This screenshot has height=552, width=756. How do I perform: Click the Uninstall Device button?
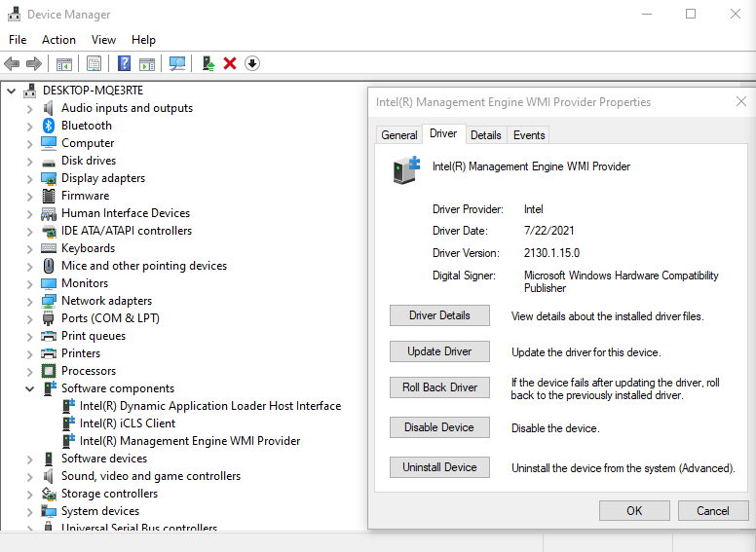(x=439, y=467)
